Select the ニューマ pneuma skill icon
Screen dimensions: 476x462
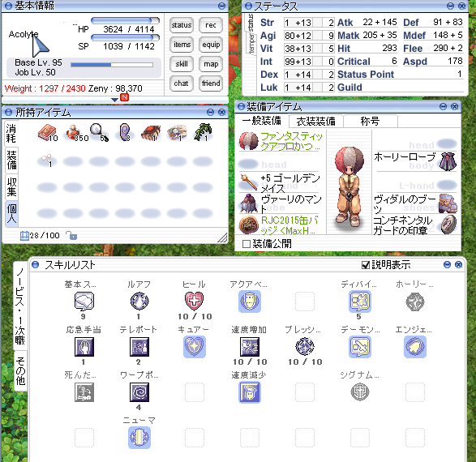(139, 438)
